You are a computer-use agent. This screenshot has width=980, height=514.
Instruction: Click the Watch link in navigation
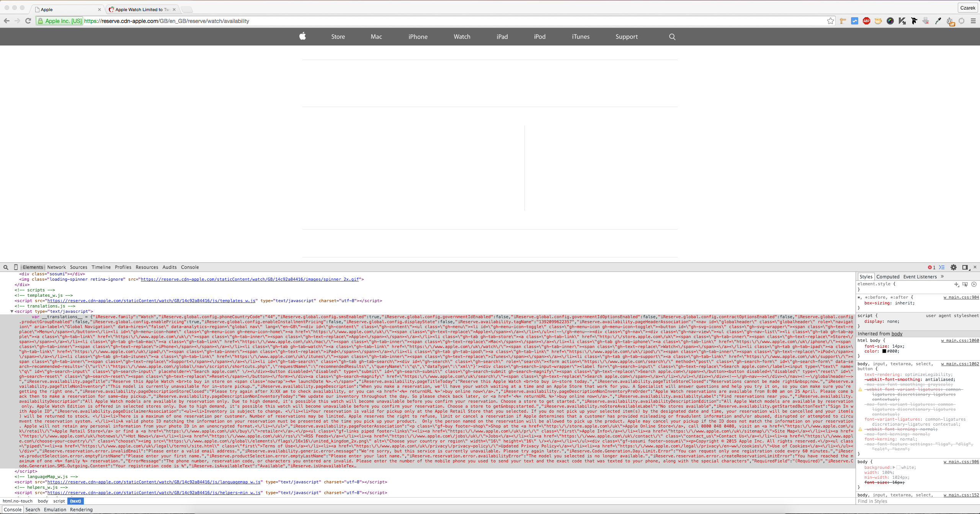click(462, 37)
